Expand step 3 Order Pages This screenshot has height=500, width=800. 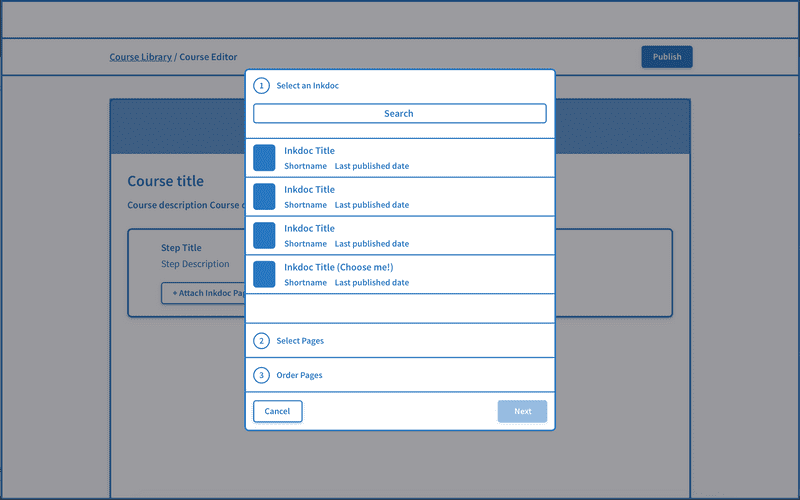coord(400,375)
